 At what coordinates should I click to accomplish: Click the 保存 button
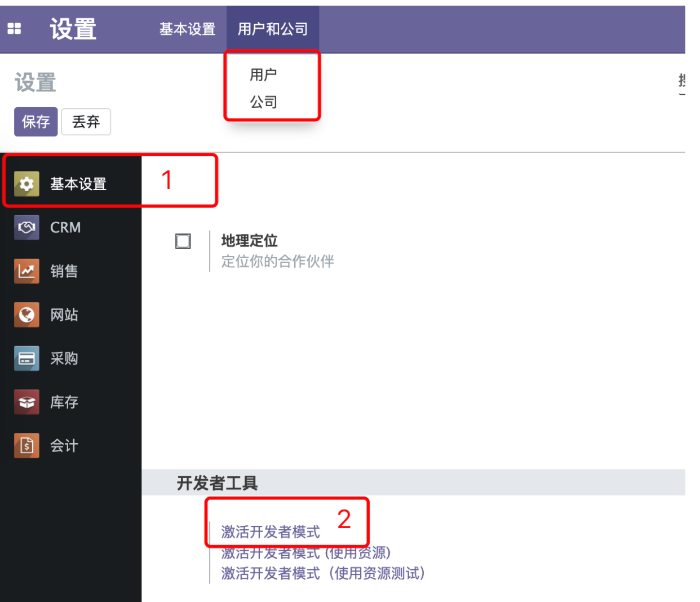point(36,122)
